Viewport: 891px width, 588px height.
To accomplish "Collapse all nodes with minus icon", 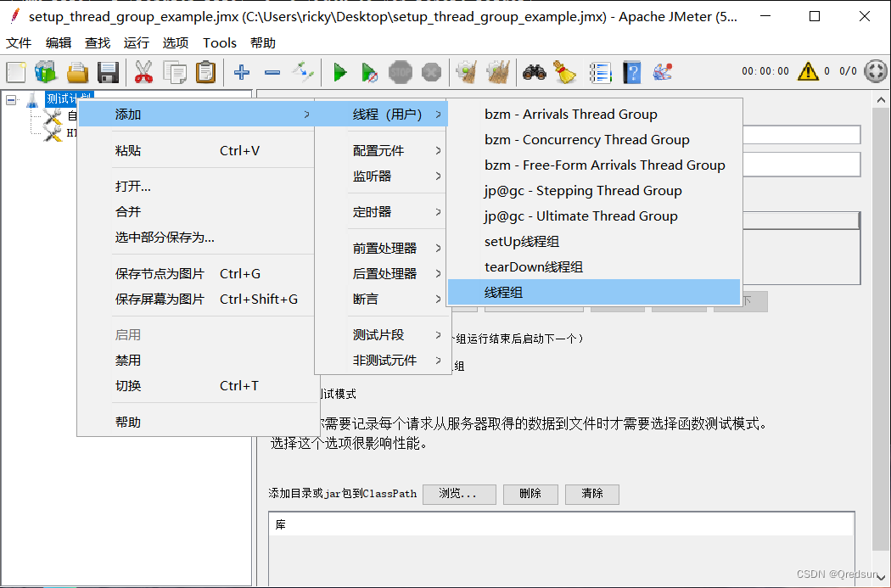I will tap(272, 72).
